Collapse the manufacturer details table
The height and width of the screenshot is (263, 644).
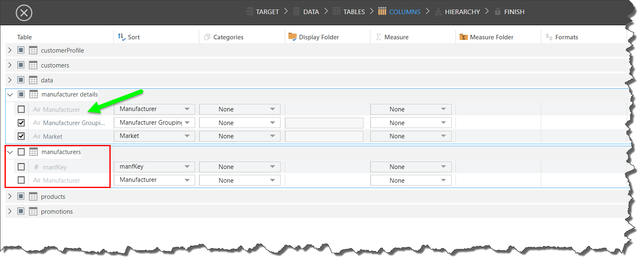(10, 94)
